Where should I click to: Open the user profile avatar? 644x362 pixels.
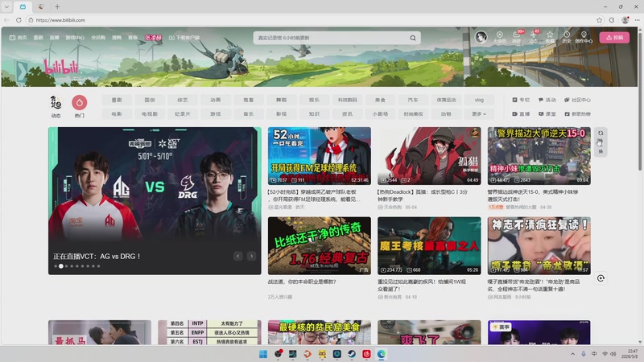[x=481, y=37]
